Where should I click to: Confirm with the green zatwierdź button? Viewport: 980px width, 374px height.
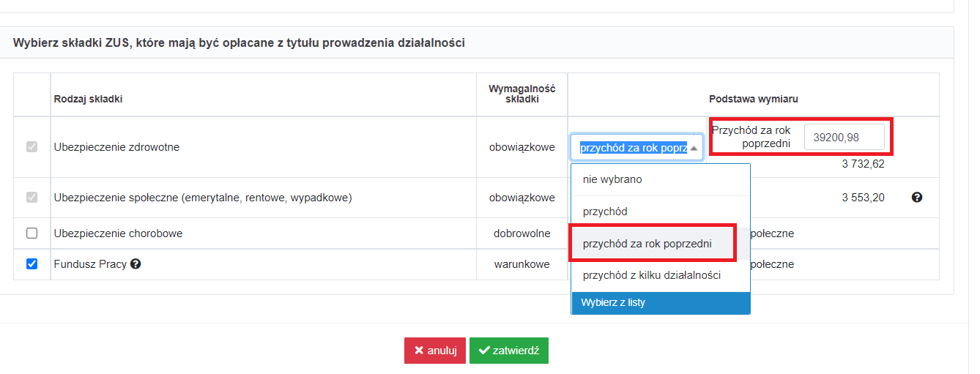509,351
